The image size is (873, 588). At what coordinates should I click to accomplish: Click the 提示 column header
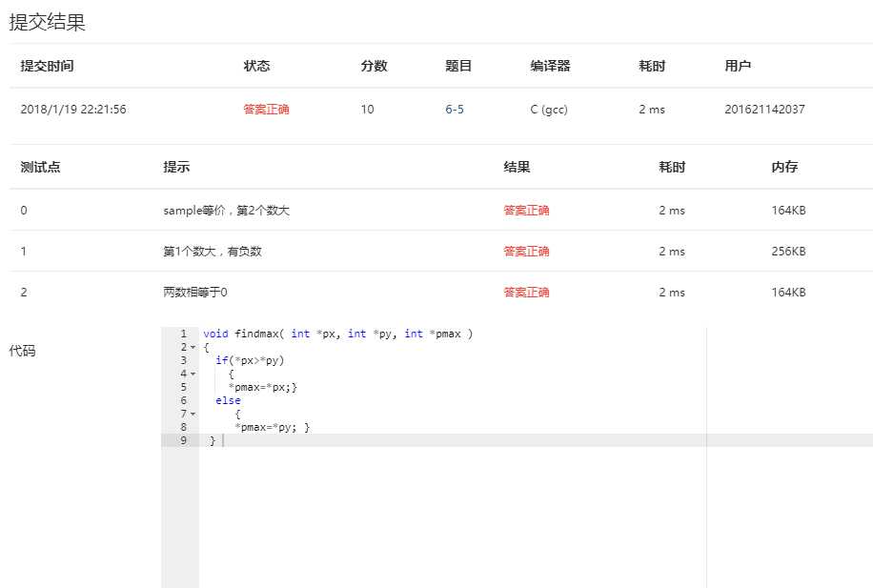coord(176,167)
